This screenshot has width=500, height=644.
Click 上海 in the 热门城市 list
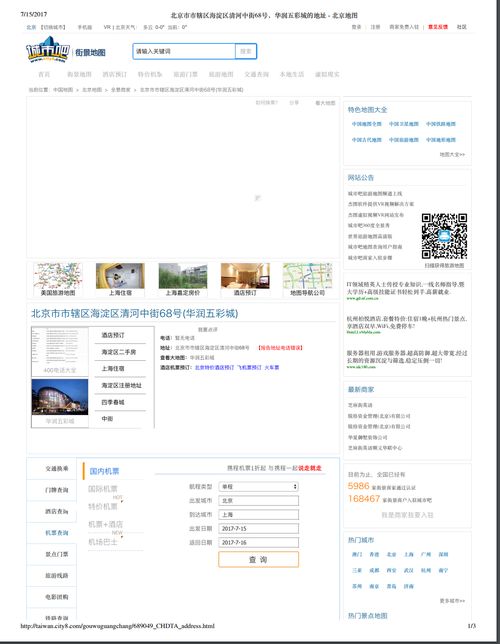click(408, 554)
